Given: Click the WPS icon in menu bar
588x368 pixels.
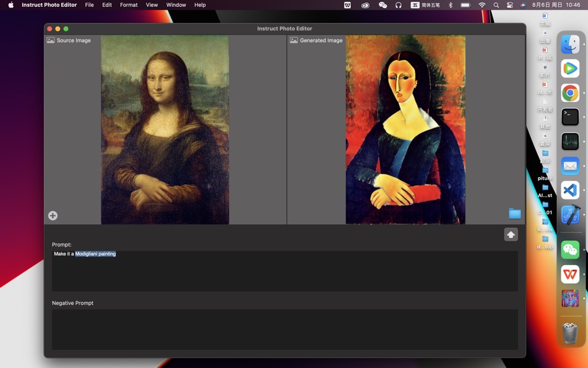Looking at the screenshot, I should 348,5.
